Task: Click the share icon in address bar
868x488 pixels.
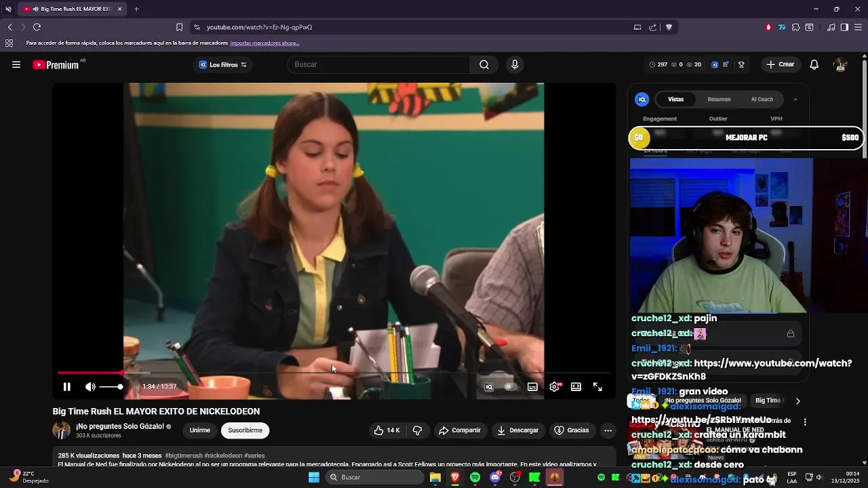Action: tap(652, 27)
